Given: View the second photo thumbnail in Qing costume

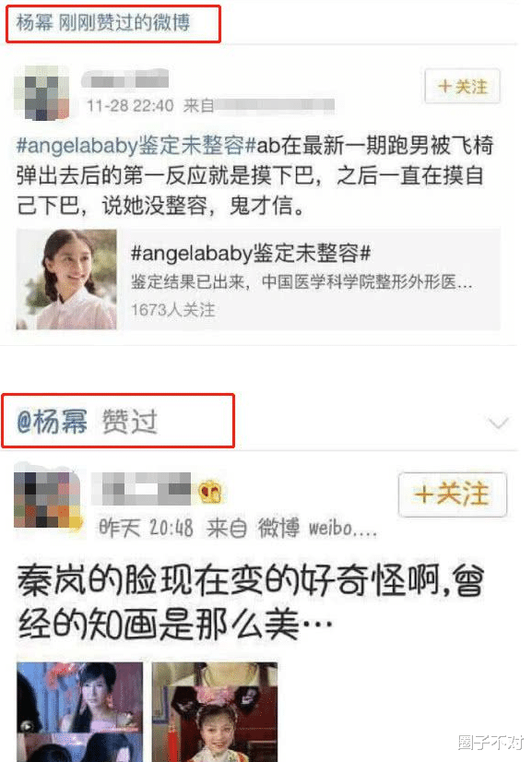Looking at the screenshot, I should pos(215,711).
